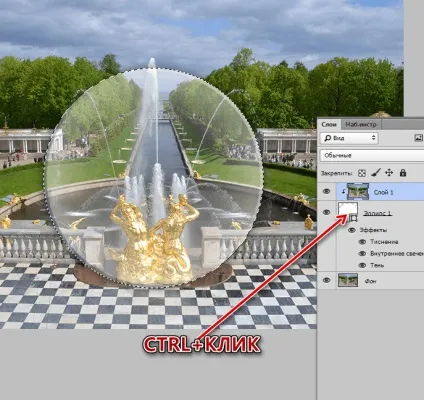Click the shape badge on Эллипс 1 thumbnail

tap(354, 218)
